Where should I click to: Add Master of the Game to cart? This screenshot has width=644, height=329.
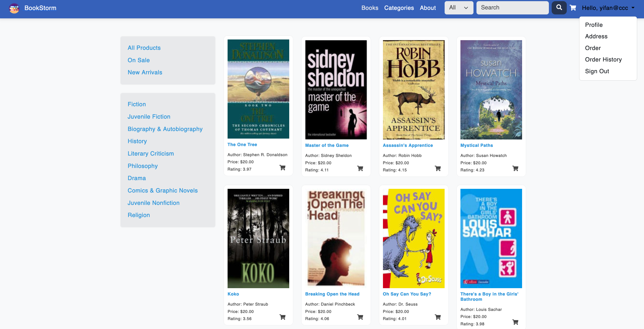360,168
